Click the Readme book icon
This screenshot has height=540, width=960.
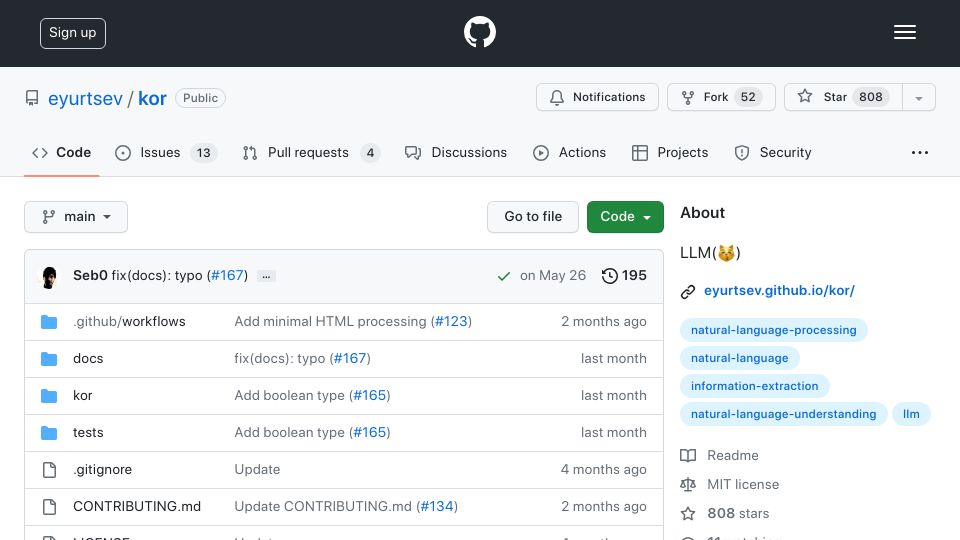click(x=688, y=456)
